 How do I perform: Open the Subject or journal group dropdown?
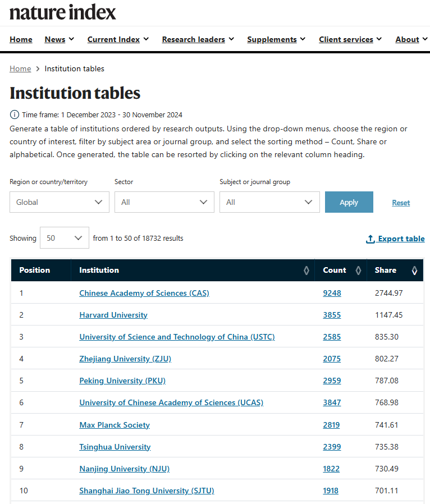(269, 202)
